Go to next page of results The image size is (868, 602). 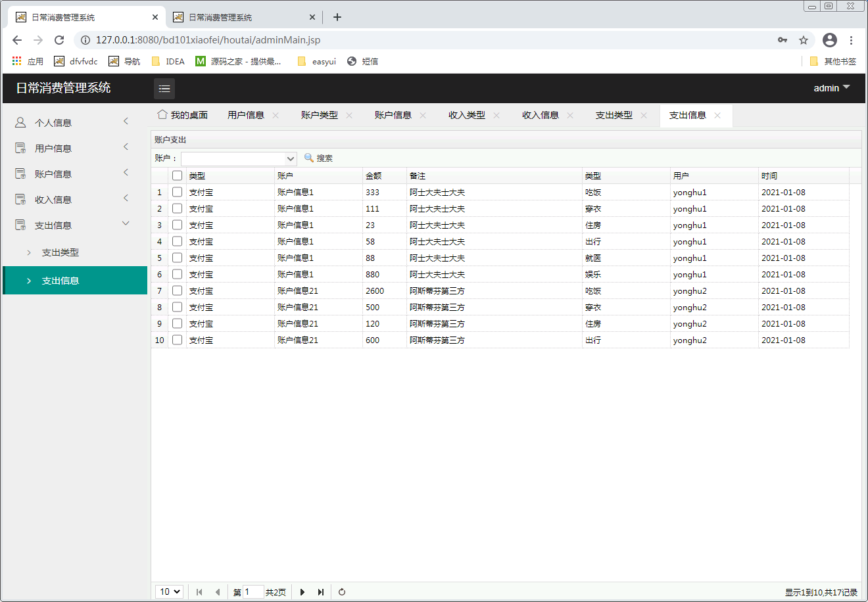coord(302,592)
